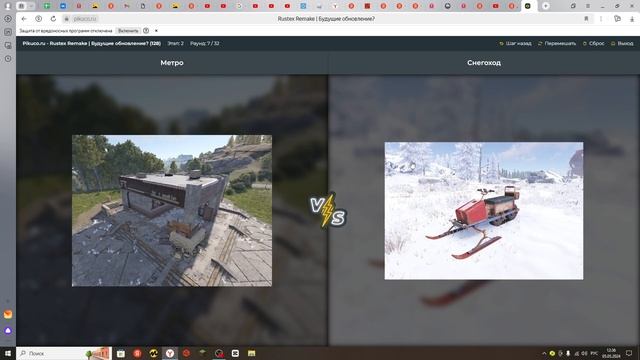Click 'Сброс' reset link
640x360 pixels.
click(x=593, y=43)
